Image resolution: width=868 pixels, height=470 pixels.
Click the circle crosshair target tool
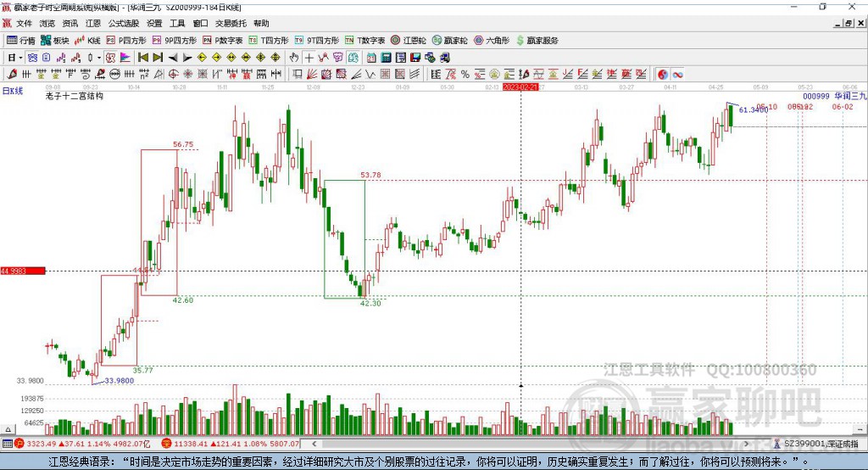[173, 75]
